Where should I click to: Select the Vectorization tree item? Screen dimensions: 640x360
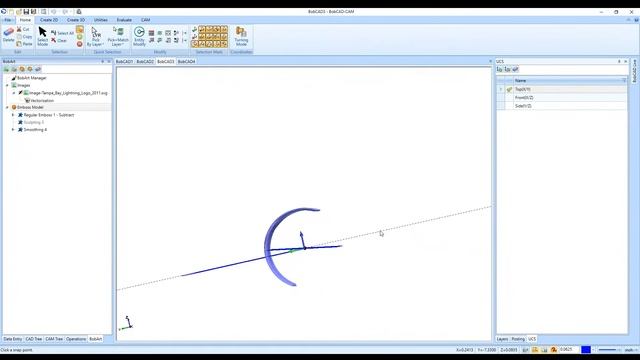pos(42,100)
